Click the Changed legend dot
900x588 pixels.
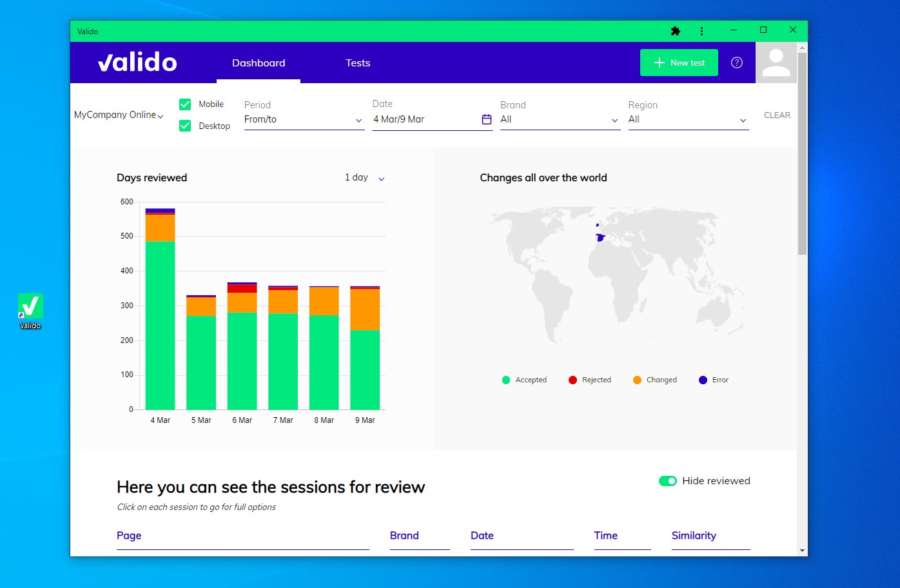click(x=637, y=380)
